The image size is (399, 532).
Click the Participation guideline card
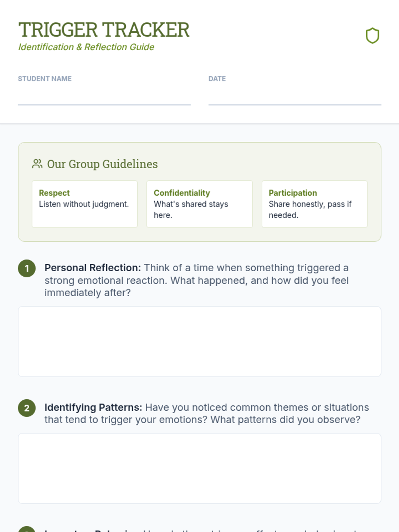pyautogui.click(x=315, y=204)
